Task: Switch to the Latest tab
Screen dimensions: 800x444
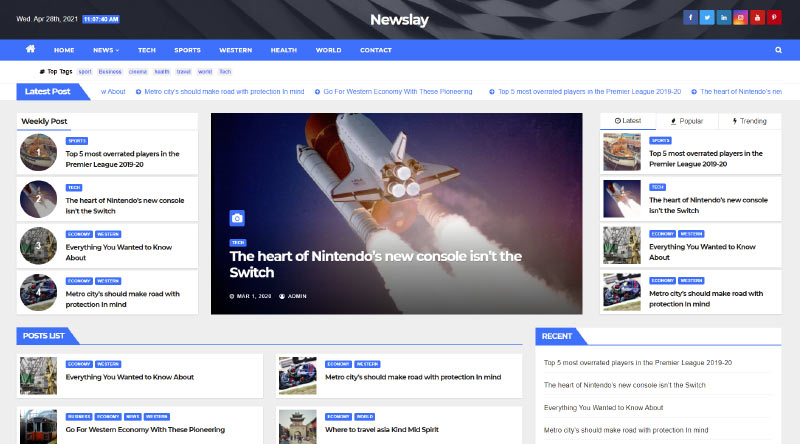Action: (628, 121)
